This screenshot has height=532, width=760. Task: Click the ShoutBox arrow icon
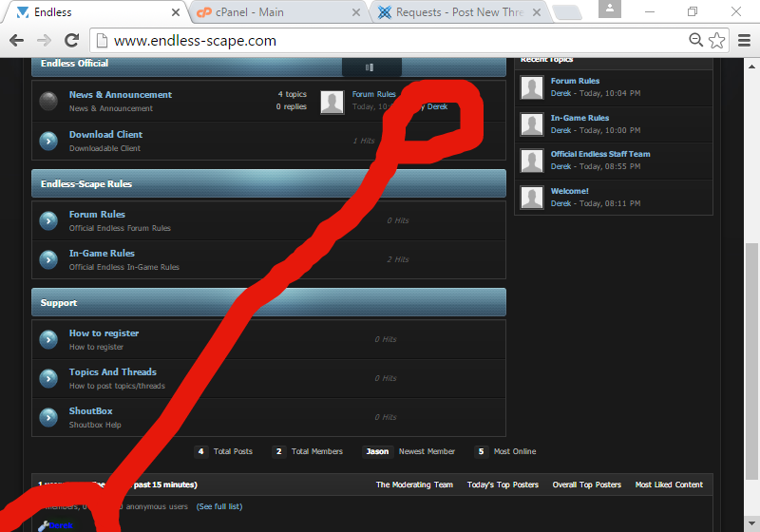coord(48,418)
